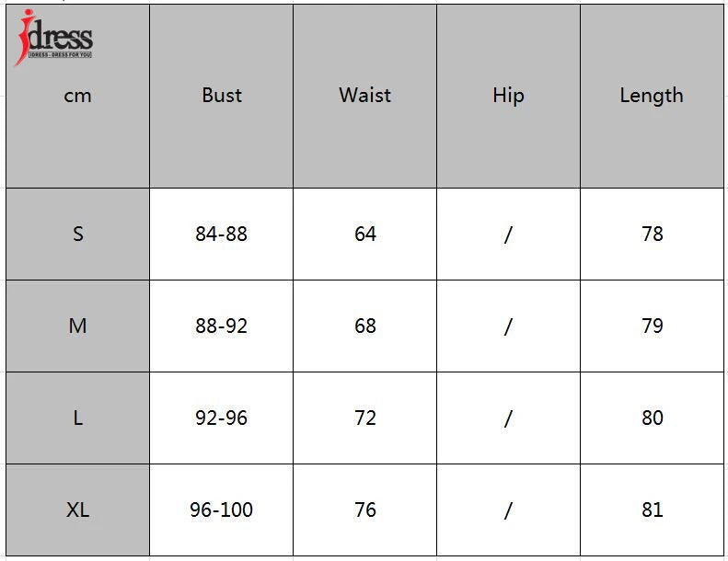Click the iDress logo icon
The height and width of the screenshot is (561, 728).
tap(53, 39)
